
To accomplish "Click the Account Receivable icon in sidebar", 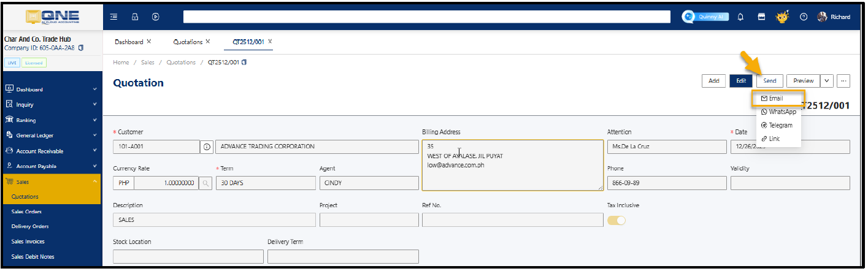I will tap(9, 151).
